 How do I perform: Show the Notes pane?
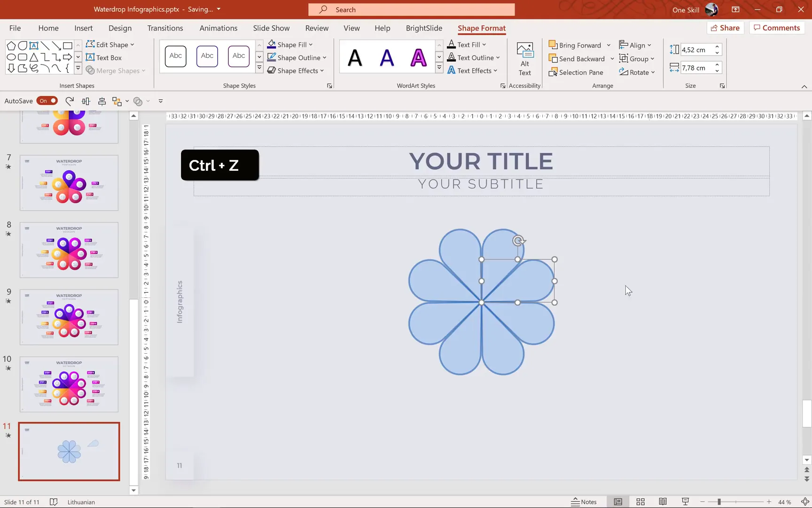coord(584,501)
